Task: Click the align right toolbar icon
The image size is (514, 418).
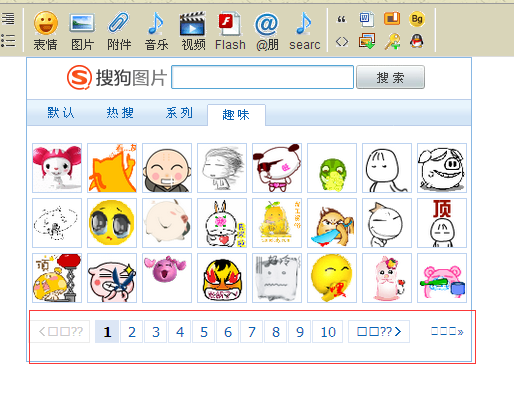Action: coord(8,18)
